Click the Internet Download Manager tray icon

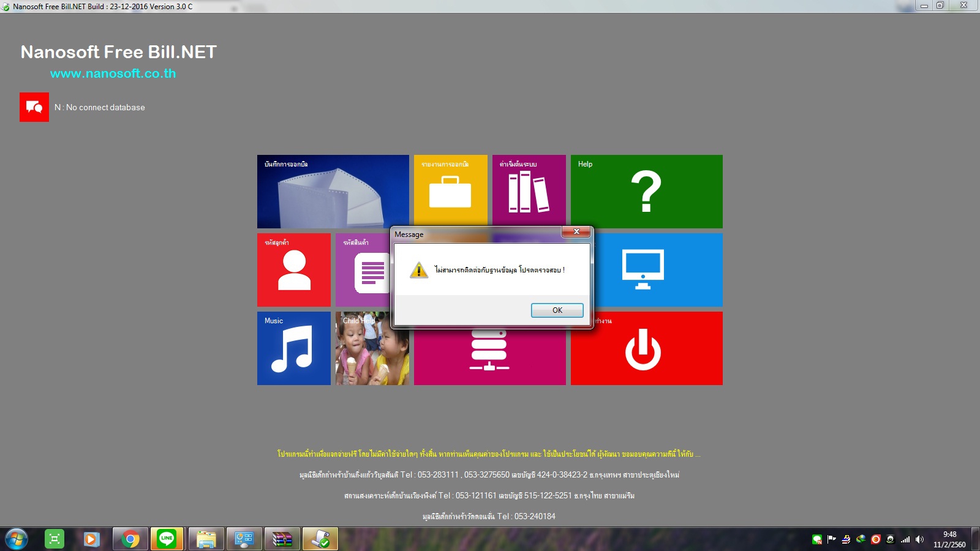(861, 539)
